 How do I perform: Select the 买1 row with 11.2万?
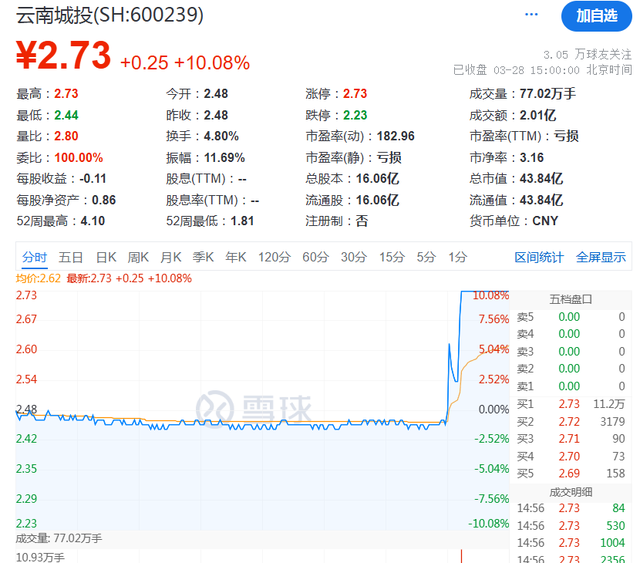click(x=571, y=404)
